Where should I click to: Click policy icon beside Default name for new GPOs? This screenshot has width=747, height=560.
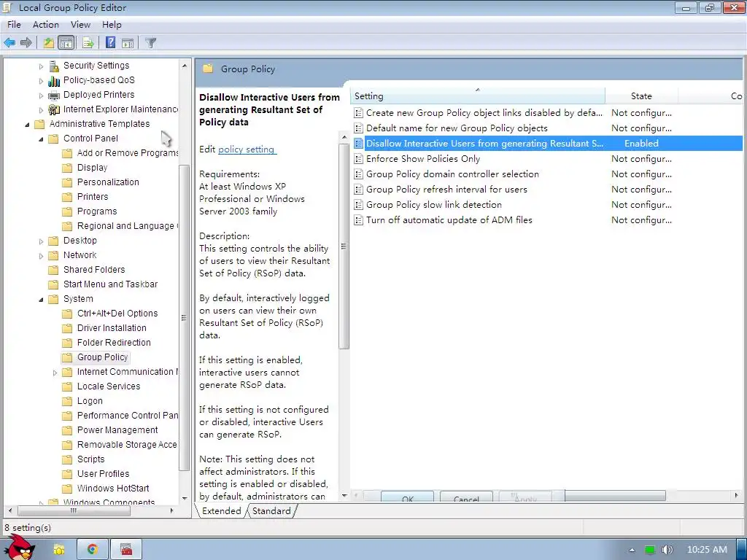click(358, 128)
